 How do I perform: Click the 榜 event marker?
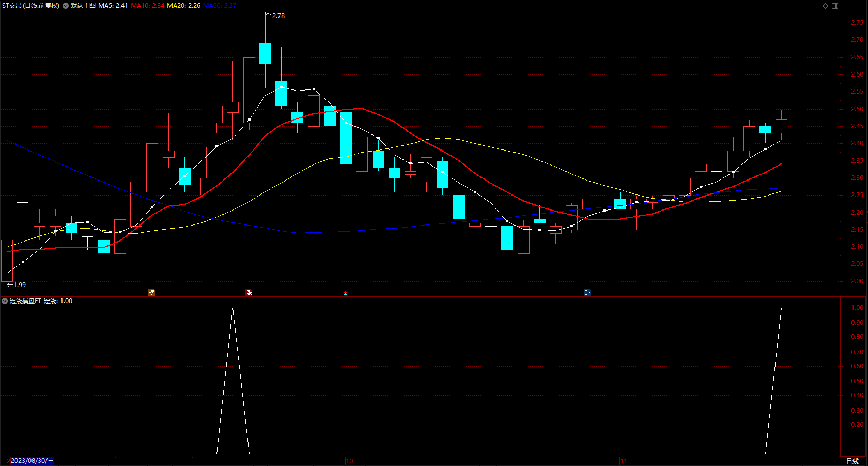pos(151,293)
